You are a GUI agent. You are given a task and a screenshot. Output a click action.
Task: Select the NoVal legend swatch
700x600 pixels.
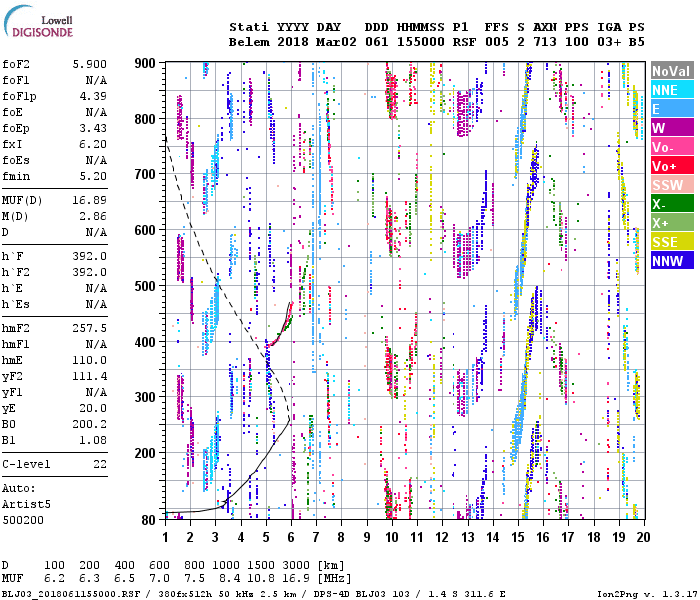tap(672, 71)
